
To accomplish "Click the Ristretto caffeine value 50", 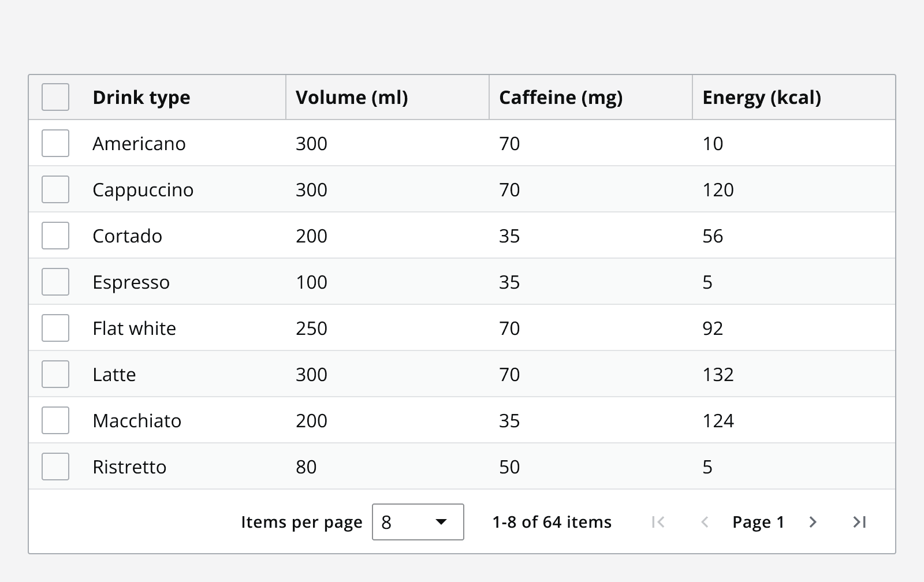I will point(509,467).
